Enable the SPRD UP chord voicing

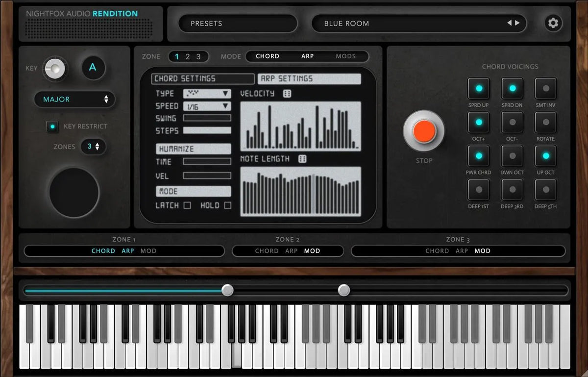(x=479, y=89)
